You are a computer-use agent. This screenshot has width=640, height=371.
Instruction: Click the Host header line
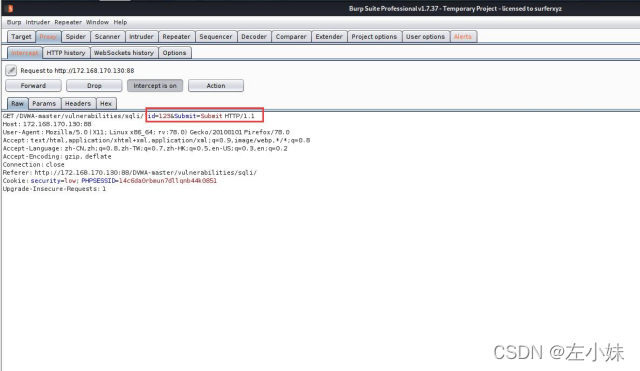47,124
